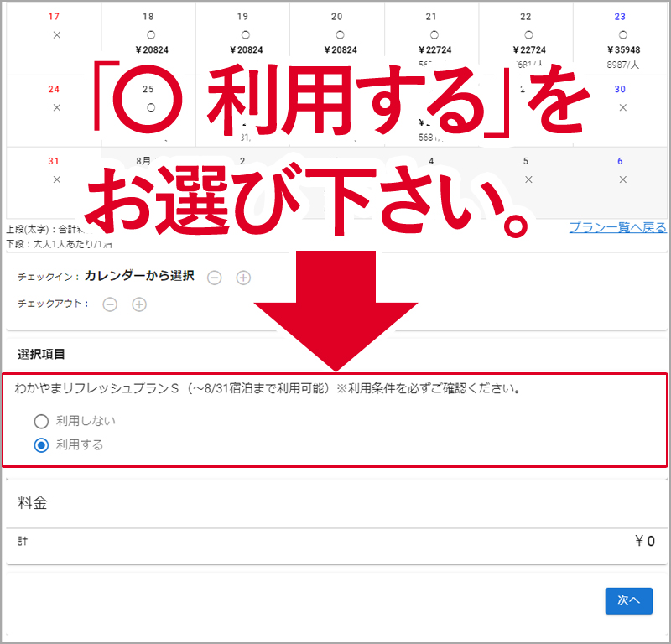The image size is (671, 644).
Task: Select Saturday the 23rd at ¥35948
Action: pyautogui.click(x=620, y=38)
